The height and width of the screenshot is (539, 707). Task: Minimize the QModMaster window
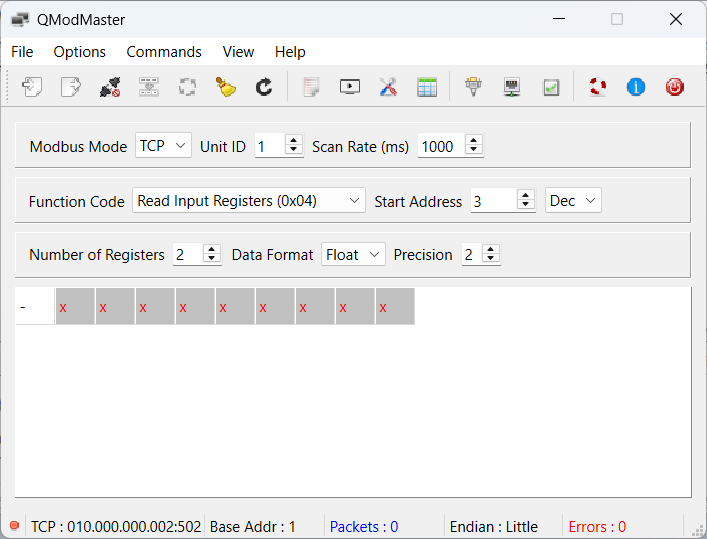(x=559, y=19)
